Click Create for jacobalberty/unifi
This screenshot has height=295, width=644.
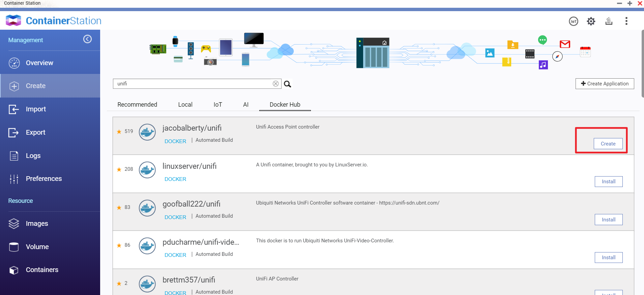click(608, 144)
